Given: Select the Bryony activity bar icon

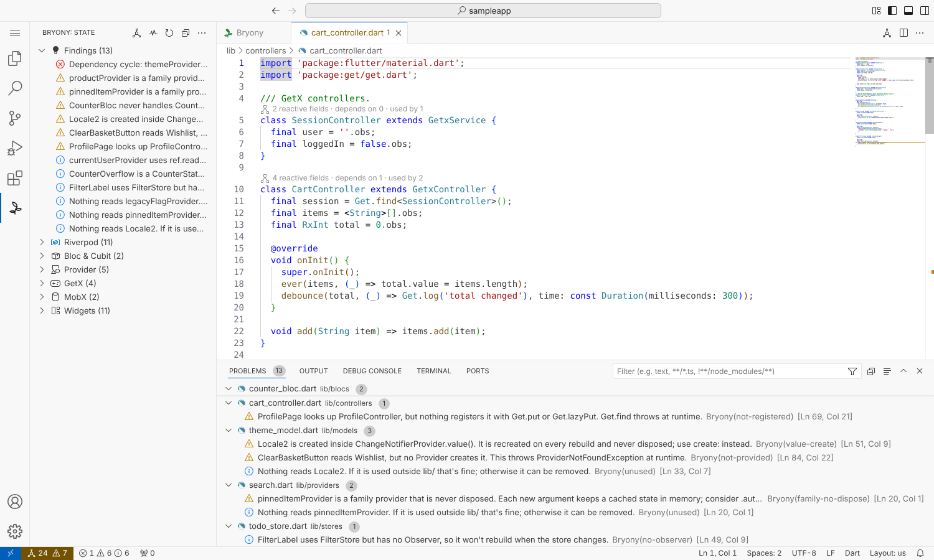Looking at the screenshot, I should pos(15,208).
